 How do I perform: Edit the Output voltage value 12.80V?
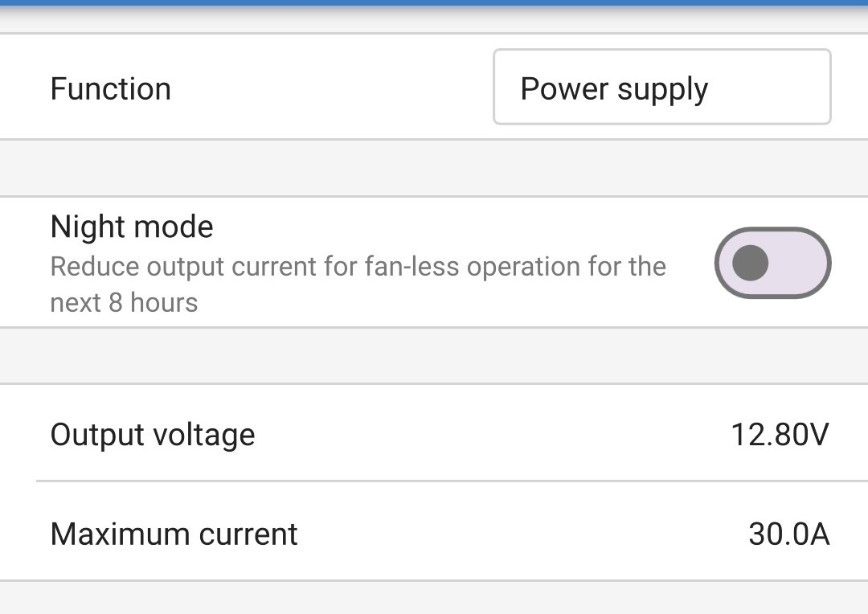click(x=781, y=434)
